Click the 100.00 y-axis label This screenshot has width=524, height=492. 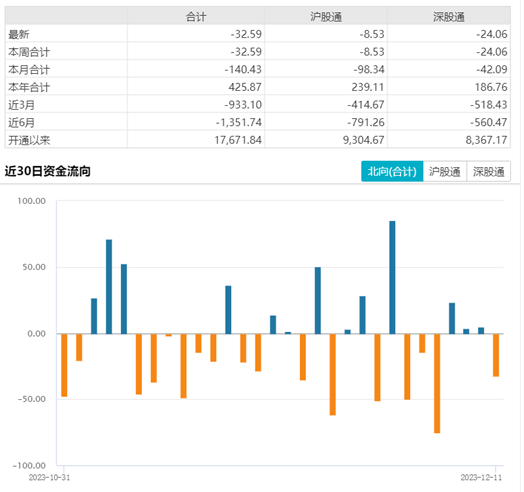tap(31, 201)
